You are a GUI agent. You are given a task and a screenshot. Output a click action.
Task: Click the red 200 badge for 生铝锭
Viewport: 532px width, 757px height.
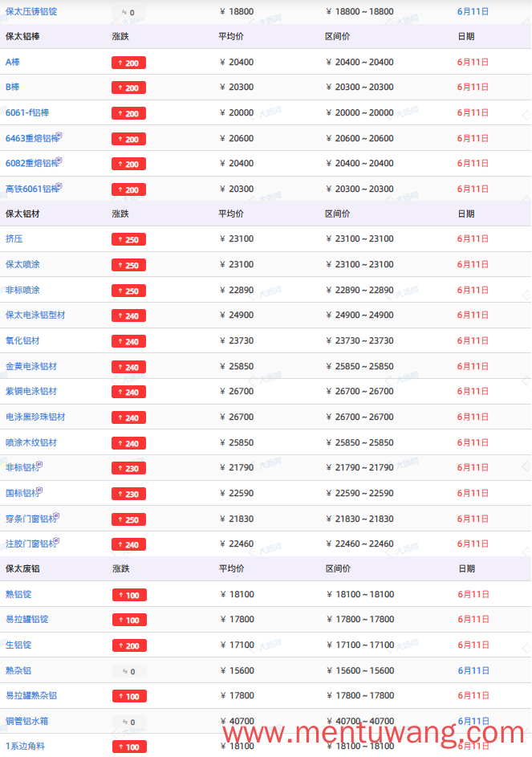129,646
